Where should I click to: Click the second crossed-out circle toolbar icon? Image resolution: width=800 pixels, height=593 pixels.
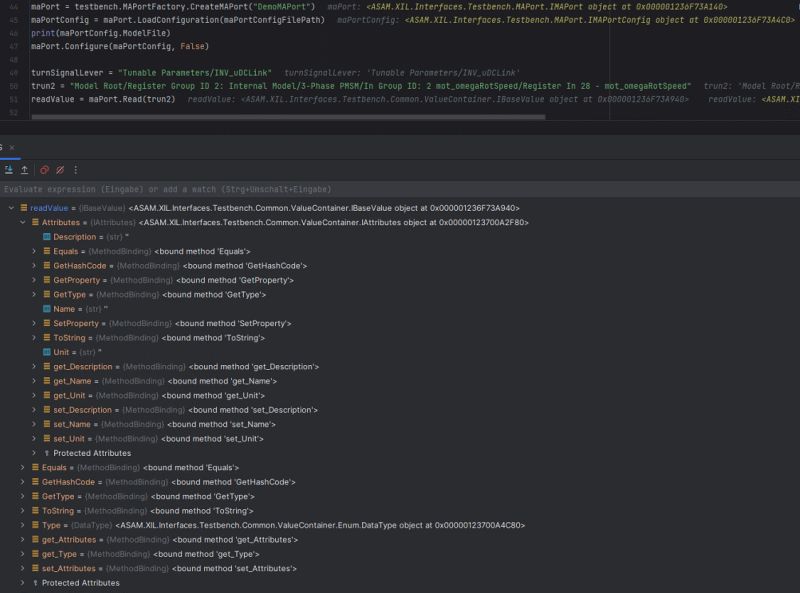tap(60, 169)
